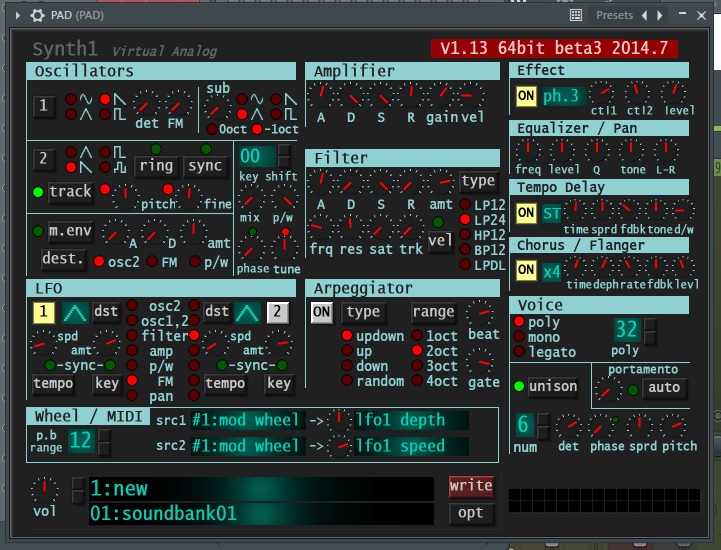
Task: Click the oscillator 2 button
Action: [x=43, y=159]
